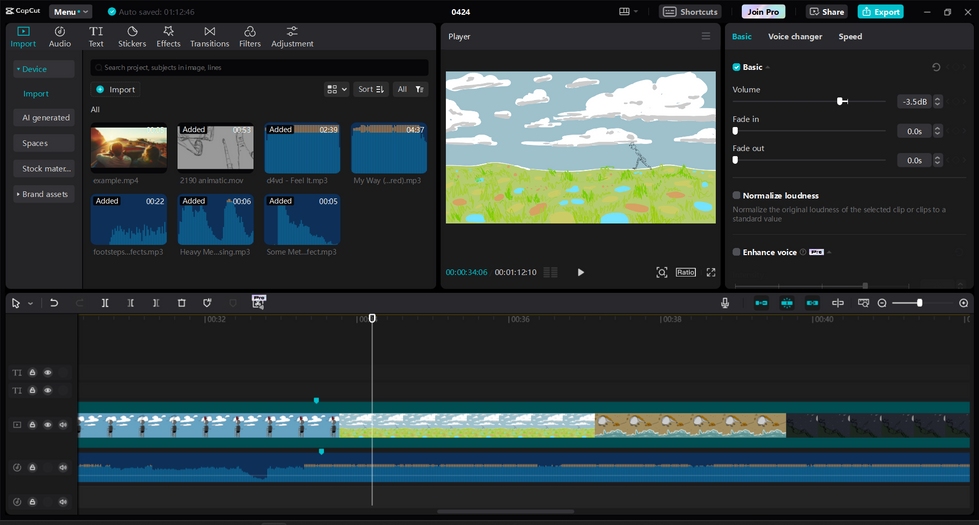Click the undo arrow in timeline toolbar

(x=54, y=303)
